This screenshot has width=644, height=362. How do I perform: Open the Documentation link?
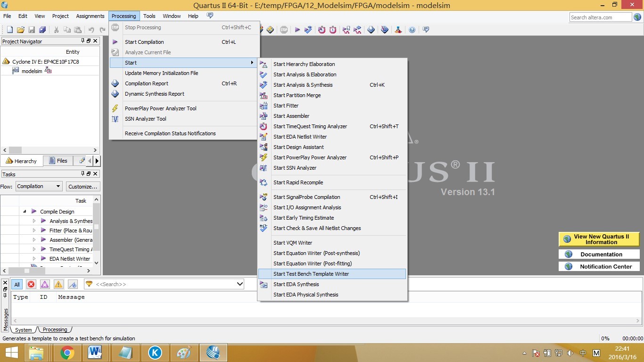coord(601,254)
